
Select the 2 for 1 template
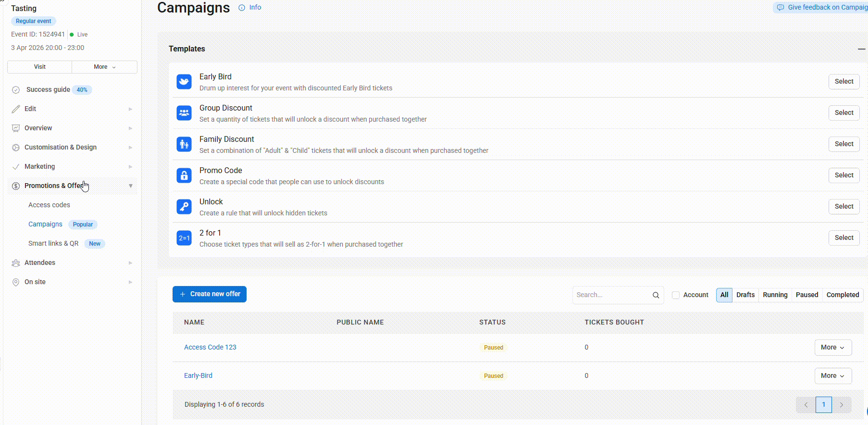point(844,238)
